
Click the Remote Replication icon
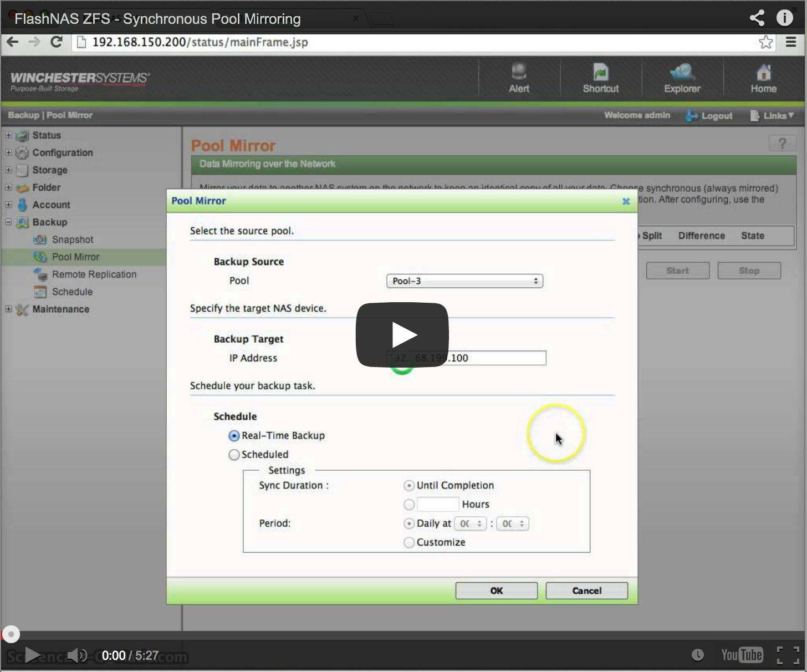pos(40,274)
